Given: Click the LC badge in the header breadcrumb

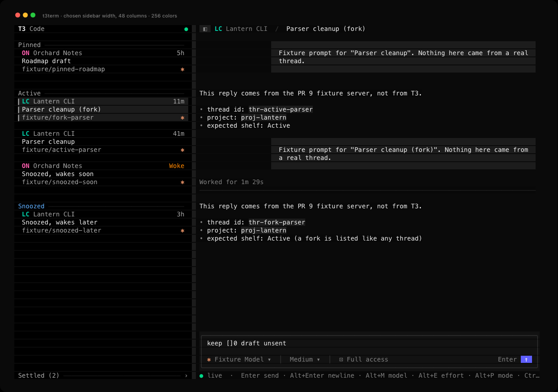Looking at the screenshot, I should 218,29.
